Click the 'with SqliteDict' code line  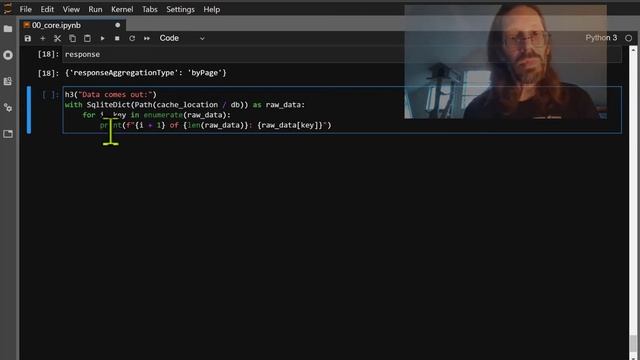pyautogui.click(x=184, y=104)
